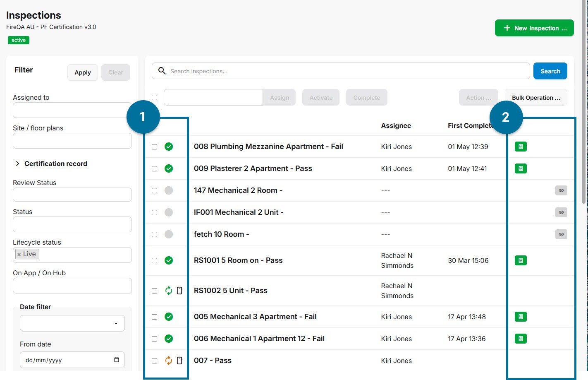Tick the checkbox for fetch 10 Room
Viewport: 588px width, 380px height.
(154, 234)
